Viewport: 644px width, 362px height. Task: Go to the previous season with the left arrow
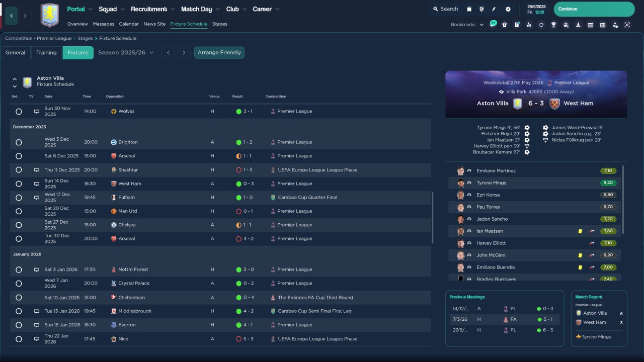tap(169, 53)
